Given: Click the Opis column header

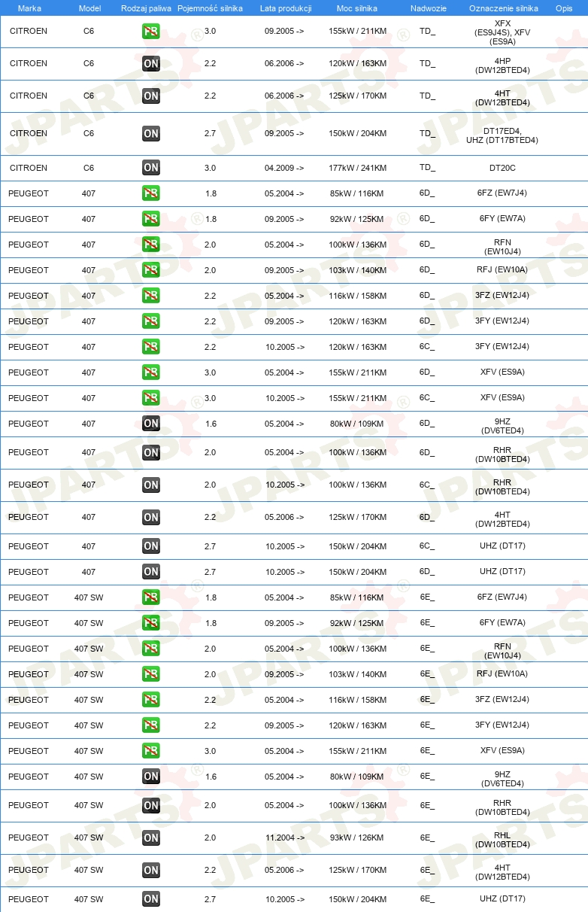Looking at the screenshot, I should click(564, 8).
